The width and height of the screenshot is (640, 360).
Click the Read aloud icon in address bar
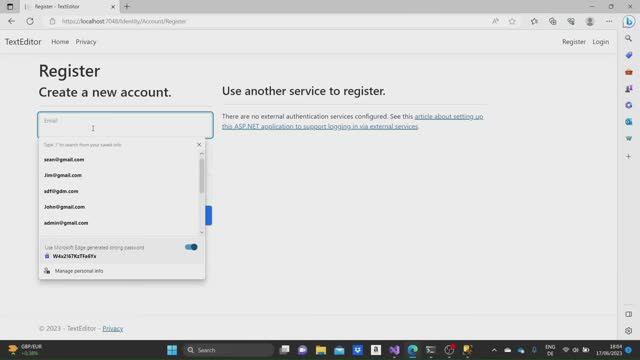[495, 21]
